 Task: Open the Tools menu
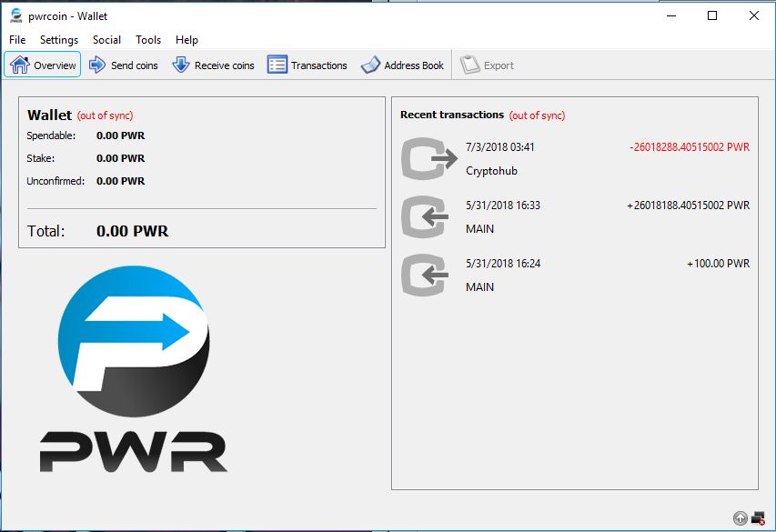coord(148,40)
